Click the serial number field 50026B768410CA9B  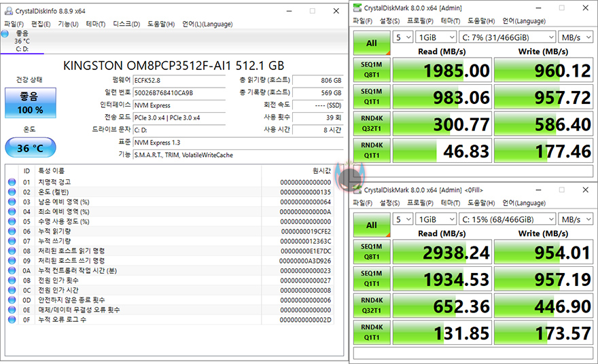tap(179, 93)
